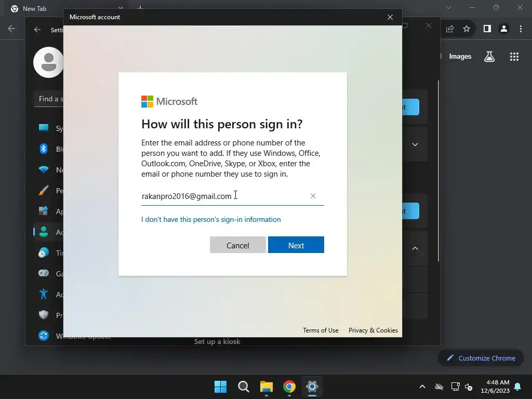Select the Gaming controller icon in Settings
This screenshot has width=532, height=399.
(x=44, y=273)
